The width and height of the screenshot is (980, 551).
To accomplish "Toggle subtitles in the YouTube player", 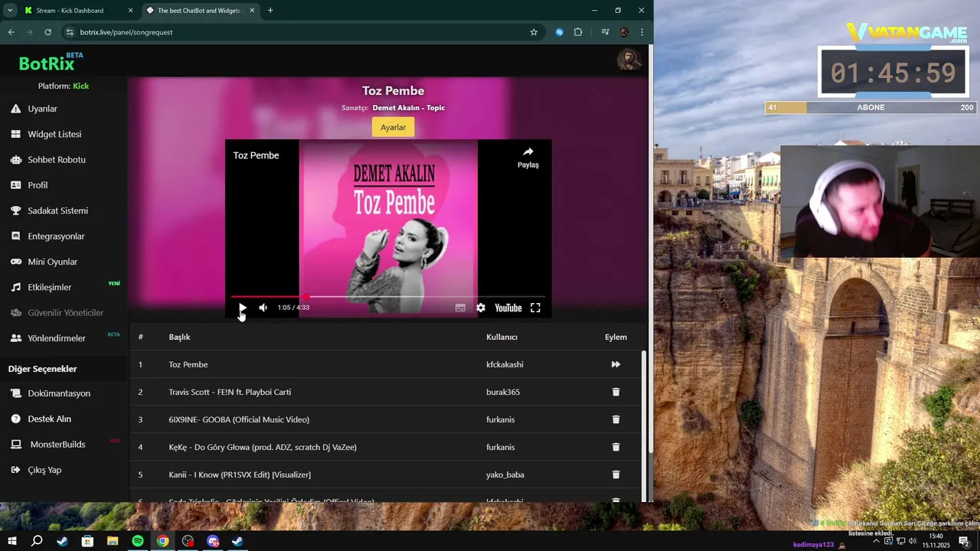I will [x=460, y=308].
